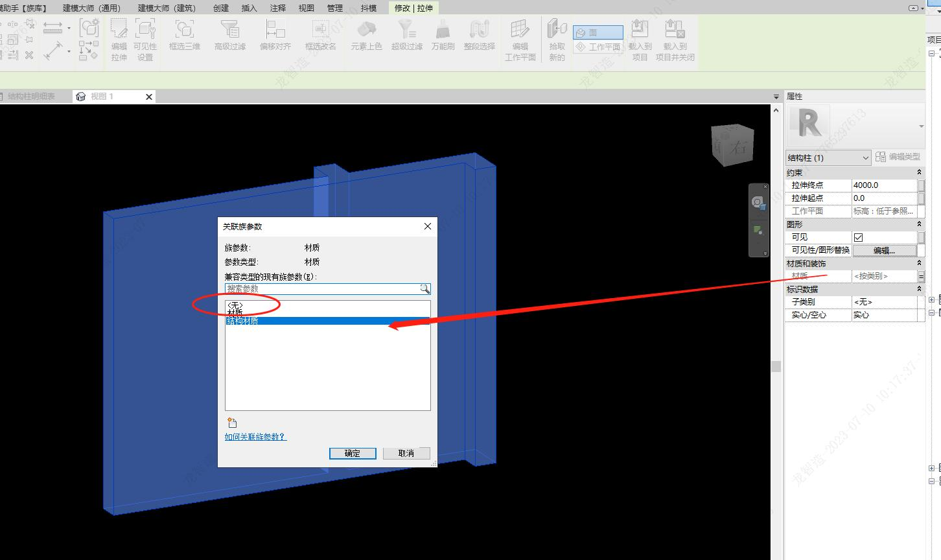
Task: Click the 确定 button in the dialog
Action: click(352, 453)
